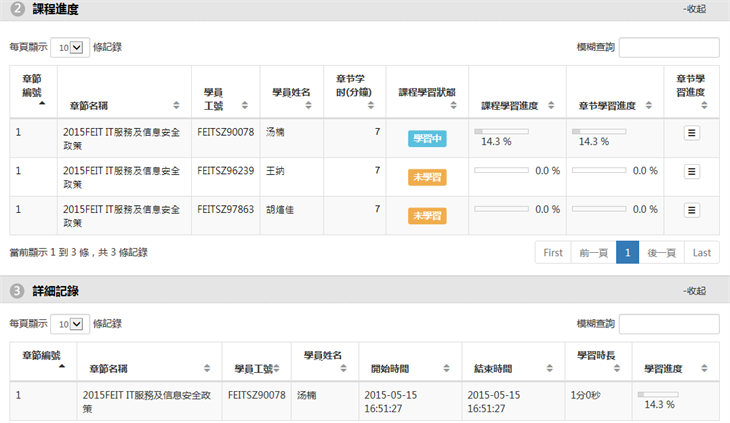The image size is (730, 423).
Task: Open chapter progress details for 汤楠
Action: (x=691, y=132)
